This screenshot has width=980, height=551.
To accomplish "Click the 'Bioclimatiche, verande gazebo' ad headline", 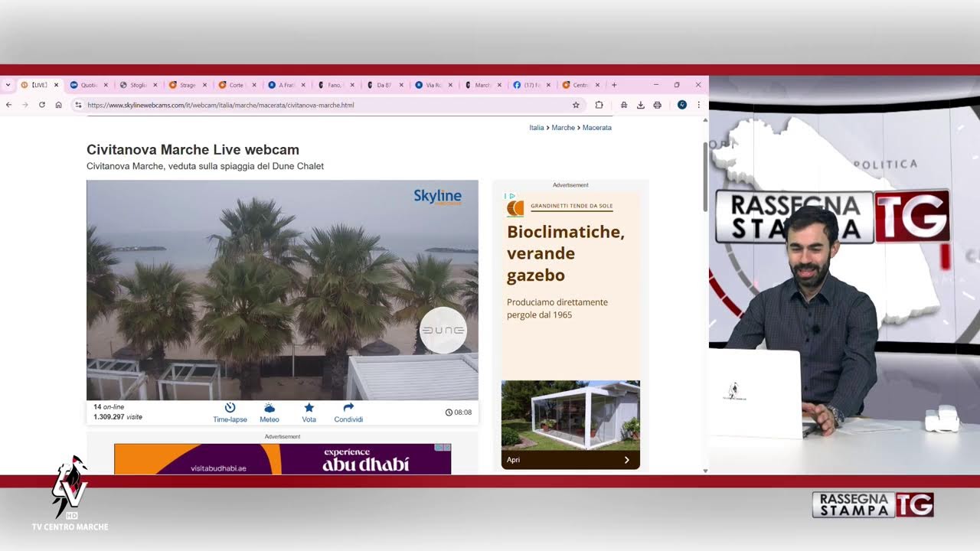I will coord(566,253).
